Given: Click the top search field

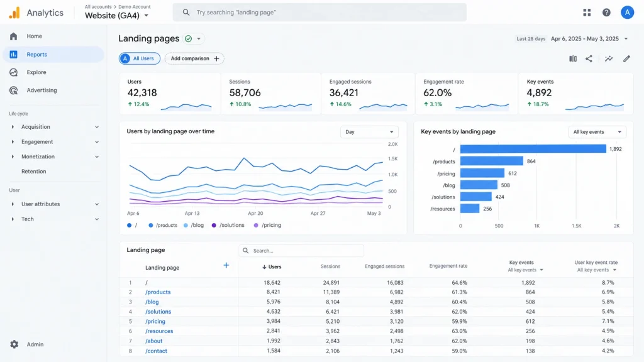Looking at the screenshot, I should point(319,13).
